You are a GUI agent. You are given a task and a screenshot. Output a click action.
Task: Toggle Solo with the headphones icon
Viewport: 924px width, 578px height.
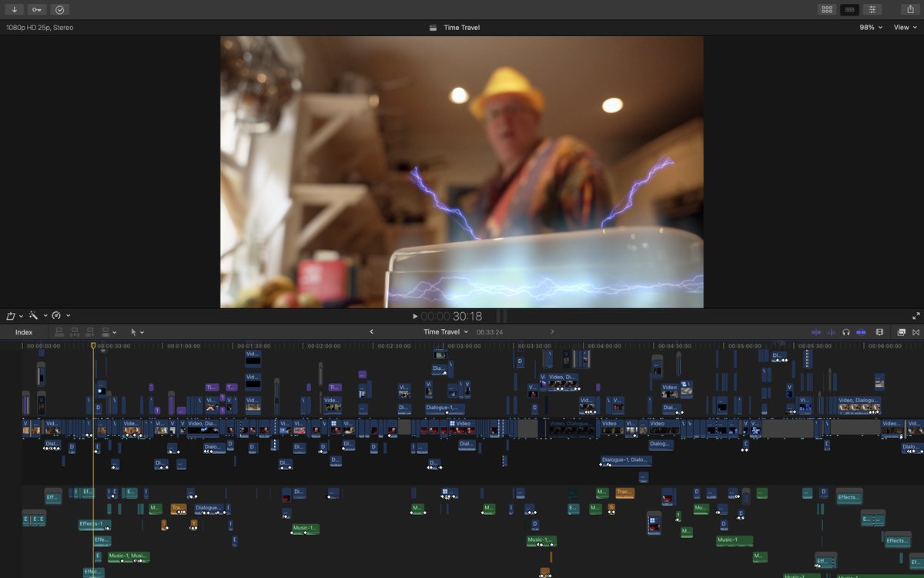[x=846, y=332]
